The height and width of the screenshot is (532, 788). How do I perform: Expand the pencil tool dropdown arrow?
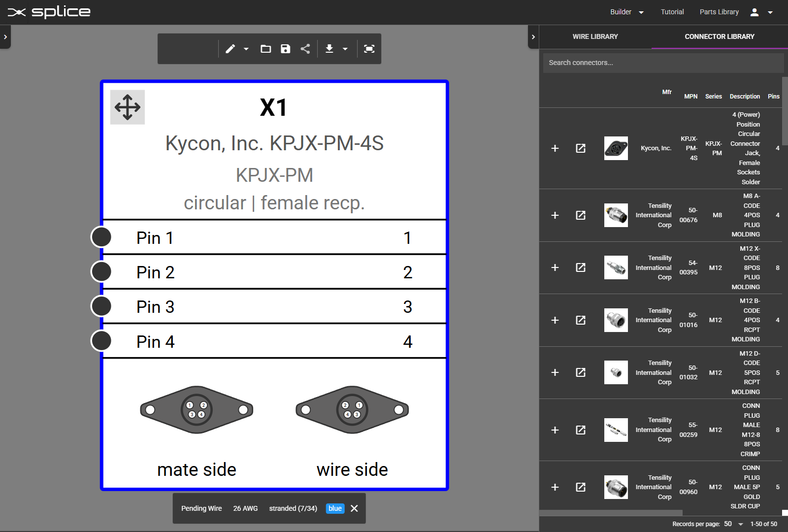246,49
